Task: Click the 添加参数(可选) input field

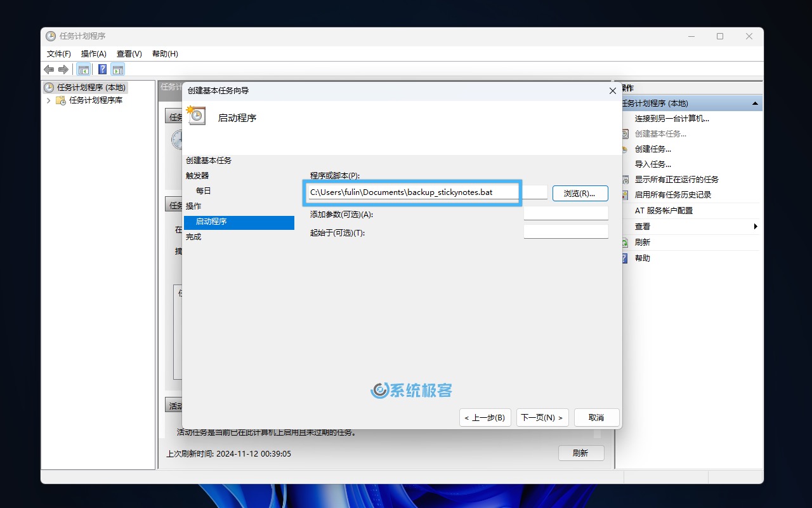Action: (566, 213)
